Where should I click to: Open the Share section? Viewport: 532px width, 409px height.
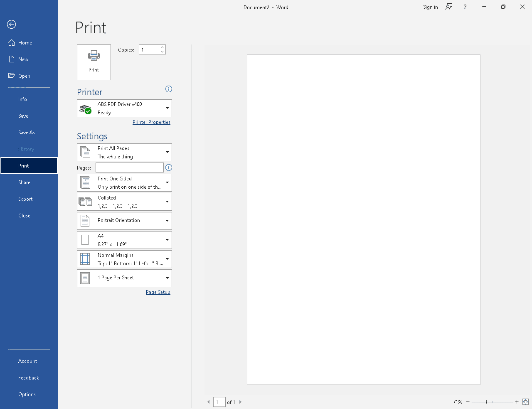point(29,182)
